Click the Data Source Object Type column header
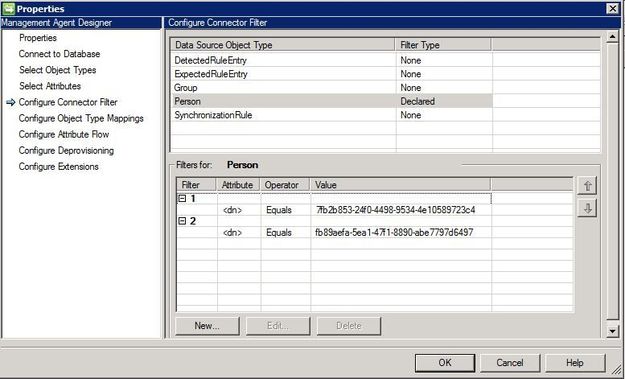This screenshot has height=379, width=625. point(283,45)
